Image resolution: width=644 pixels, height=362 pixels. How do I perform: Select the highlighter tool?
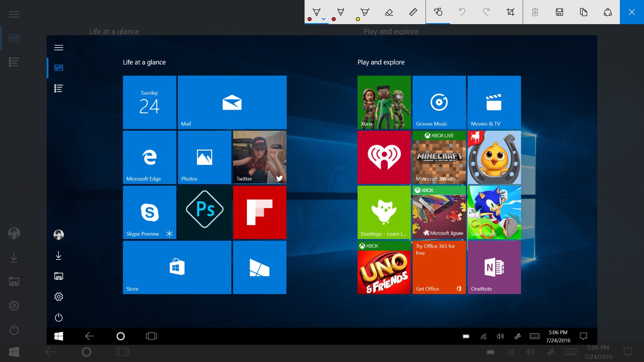coord(365,12)
